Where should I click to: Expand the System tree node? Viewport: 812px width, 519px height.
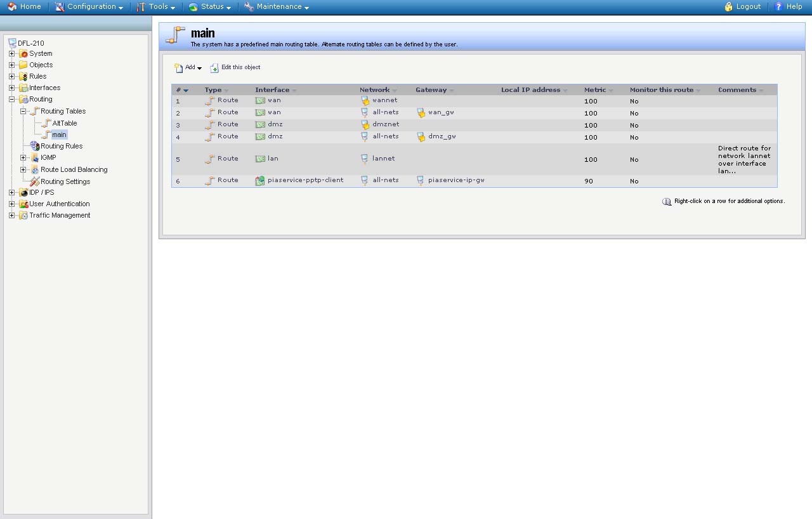click(11, 53)
